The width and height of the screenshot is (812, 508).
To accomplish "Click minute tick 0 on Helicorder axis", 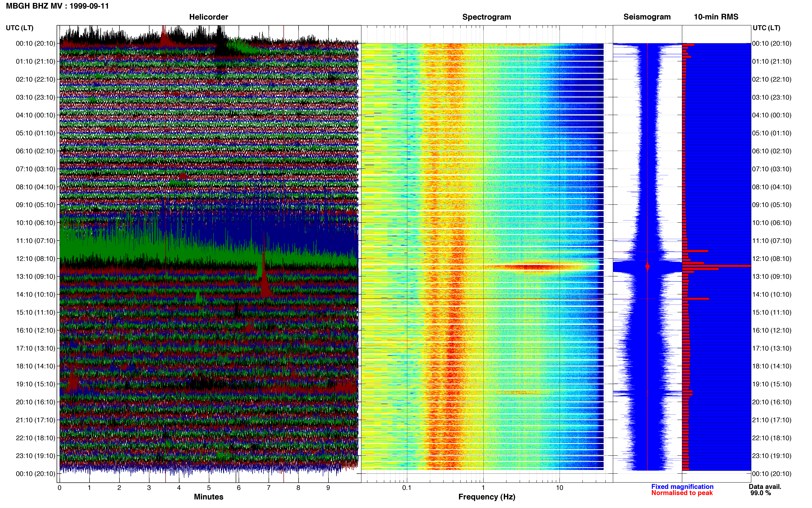I will point(59,487).
